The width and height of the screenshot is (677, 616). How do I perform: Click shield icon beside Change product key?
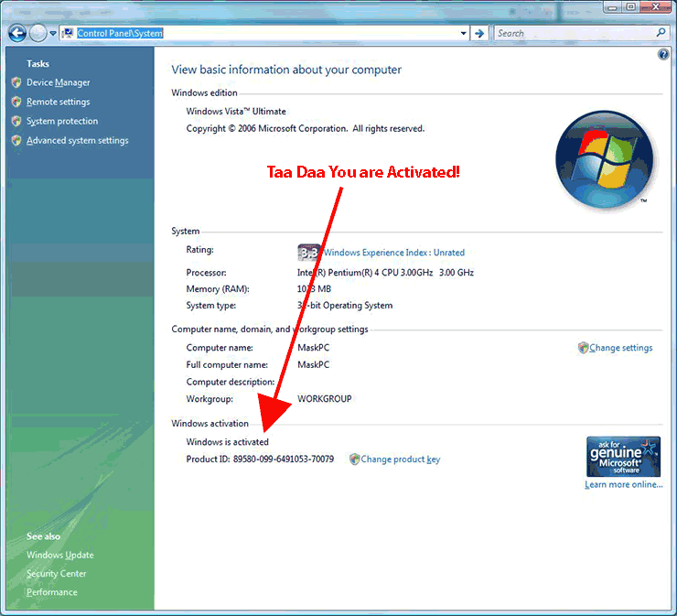click(x=354, y=459)
